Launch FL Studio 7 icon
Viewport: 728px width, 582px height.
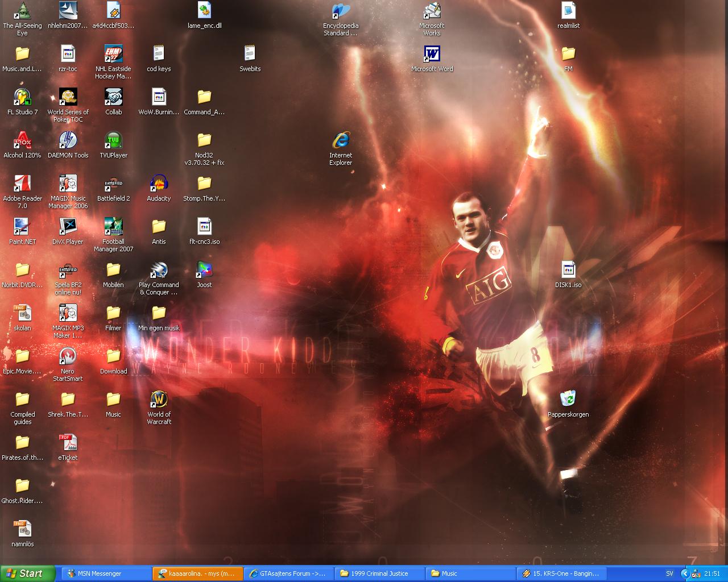pyautogui.click(x=22, y=98)
